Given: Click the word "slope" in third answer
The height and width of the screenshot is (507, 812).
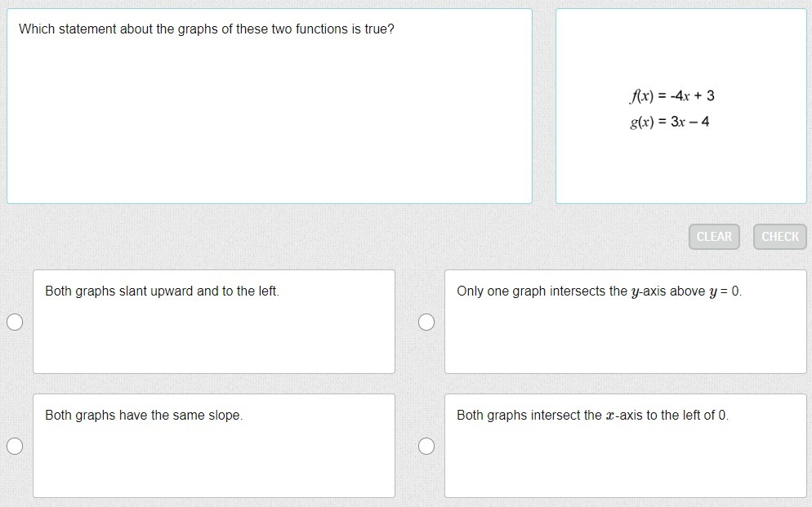Looking at the screenshot, I should point(225,415).
